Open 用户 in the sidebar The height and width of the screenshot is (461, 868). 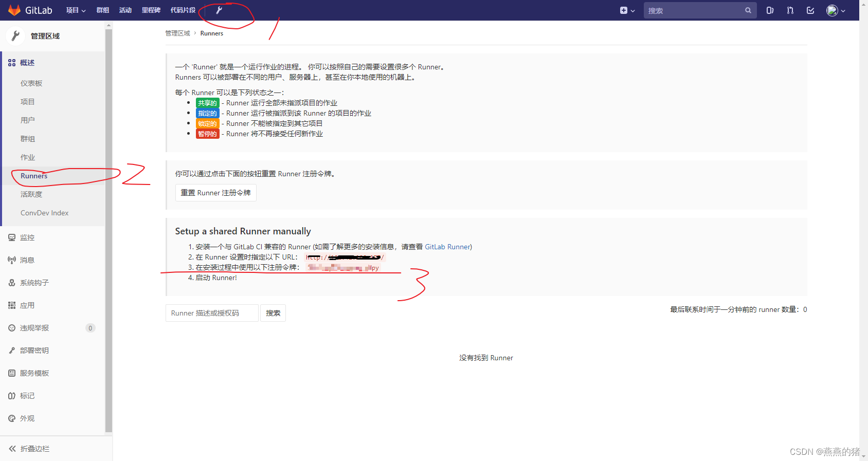click(27, 120)
